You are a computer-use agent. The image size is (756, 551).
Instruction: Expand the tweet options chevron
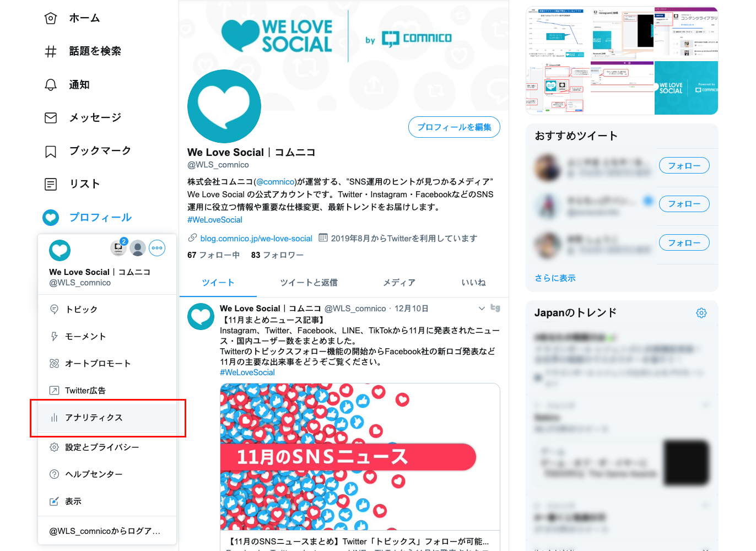(482, 309)
